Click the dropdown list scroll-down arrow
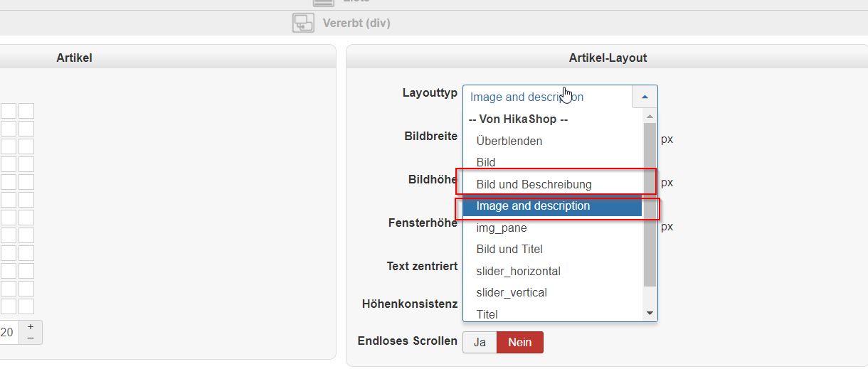This screenshot has height=369, width=868. click(x=650, y=313)
